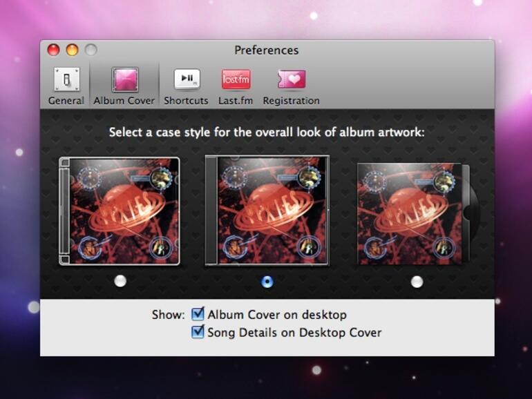Toggle Album Cover on desktop checkbox

tap(198, 314)
